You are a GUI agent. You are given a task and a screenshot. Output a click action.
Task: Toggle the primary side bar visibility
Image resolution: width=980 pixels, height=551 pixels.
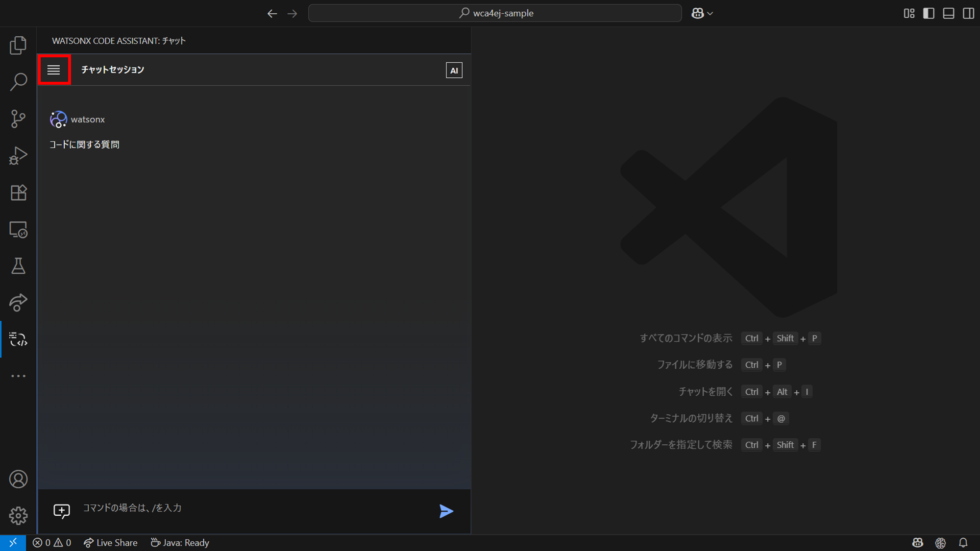click(929, 13)
